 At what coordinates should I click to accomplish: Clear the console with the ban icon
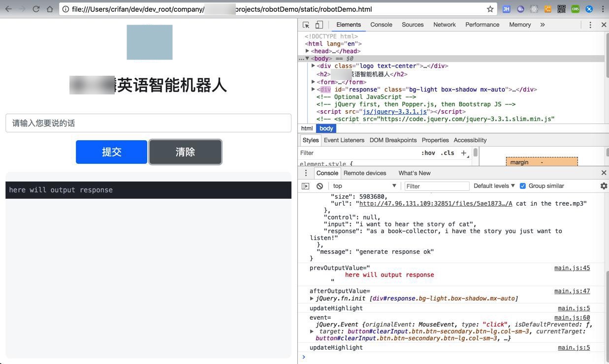click(x=320, y=186)
